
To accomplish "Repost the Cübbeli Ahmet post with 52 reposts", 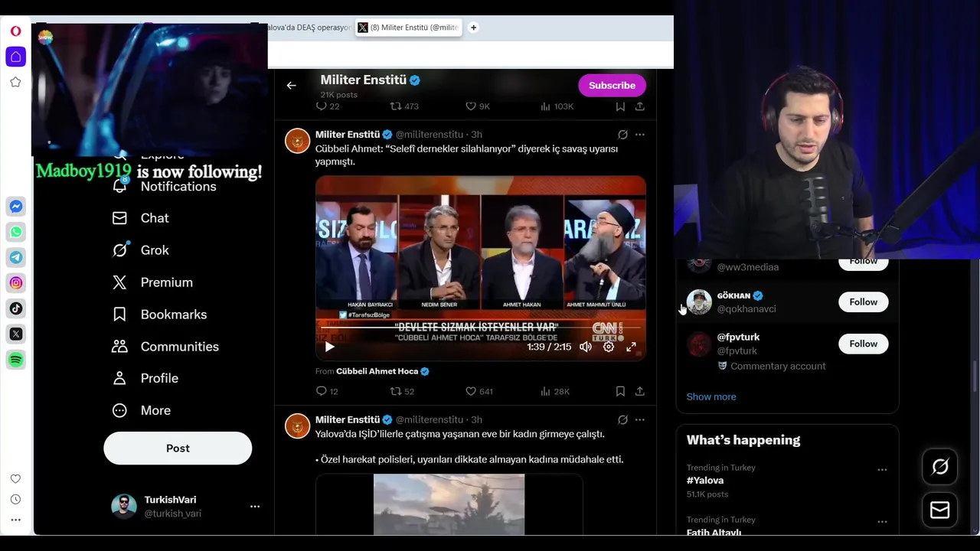I will [402, 391].
